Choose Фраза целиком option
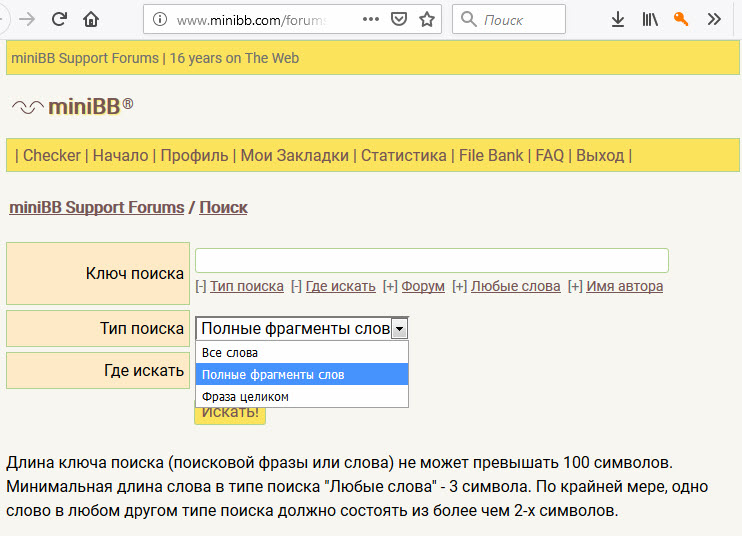Viewport: 742px width, 536px height. [x=302, y=396]
